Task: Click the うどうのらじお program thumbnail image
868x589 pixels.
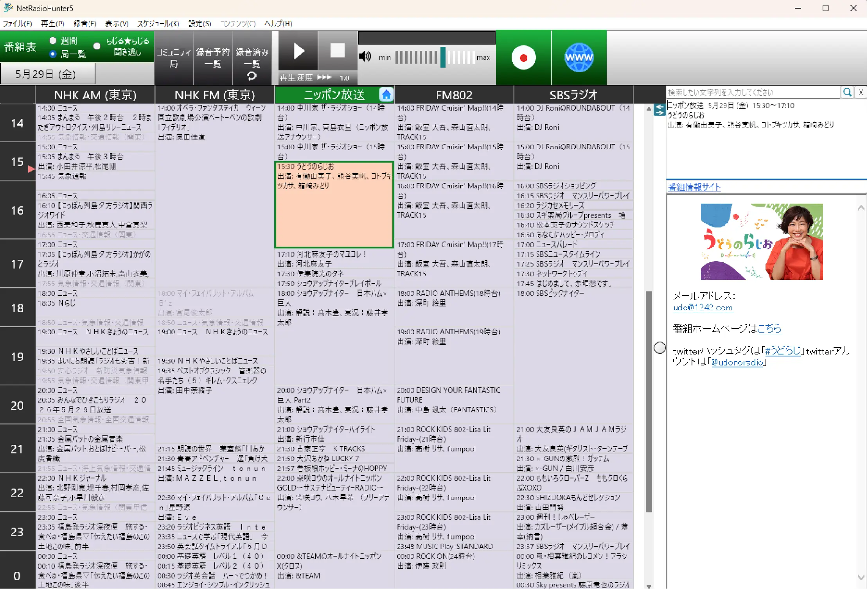Action: coord(762,242)
